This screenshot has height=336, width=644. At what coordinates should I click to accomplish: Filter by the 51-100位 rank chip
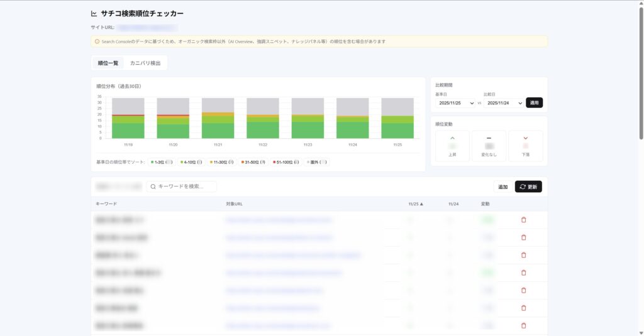[286, 163]
